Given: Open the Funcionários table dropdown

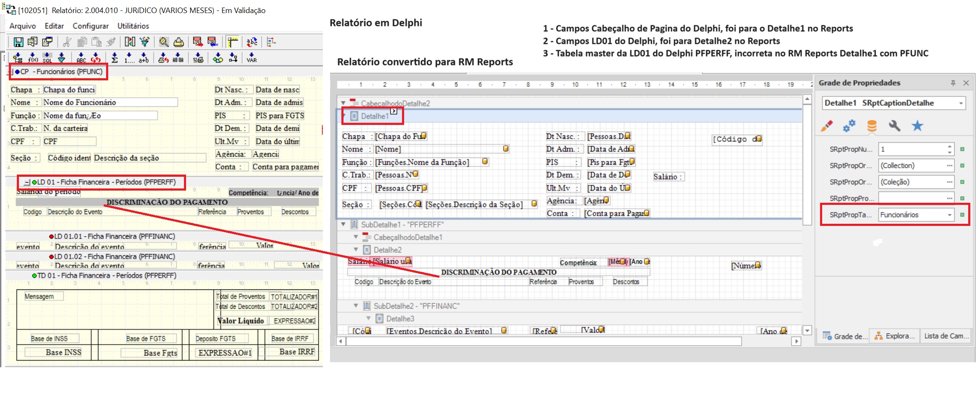Looking at the screenshot, I should point(950,215).
